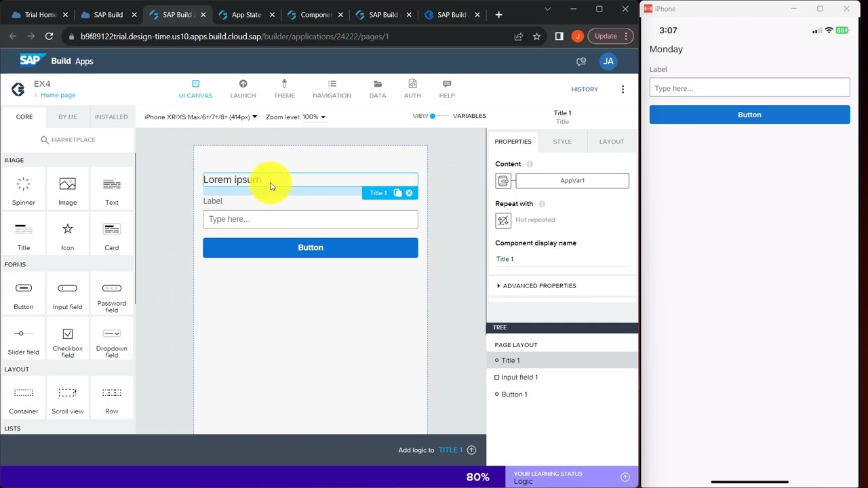The height and width of the screenshot is (488, 868).
Task: Open the three-dot overflow menu near History
Action: (x=623, y=89)
